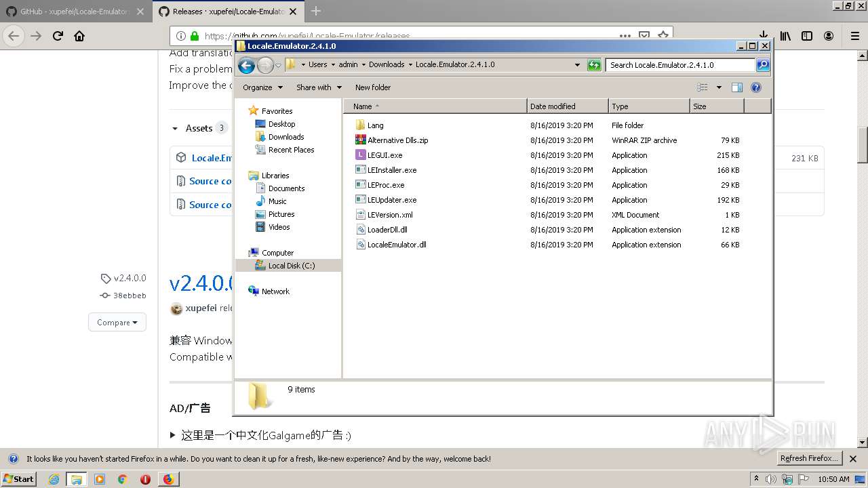The width and height of the screenshot is (868, 488).
Task: Sort by the Type column header
Action: coord(649,106)
